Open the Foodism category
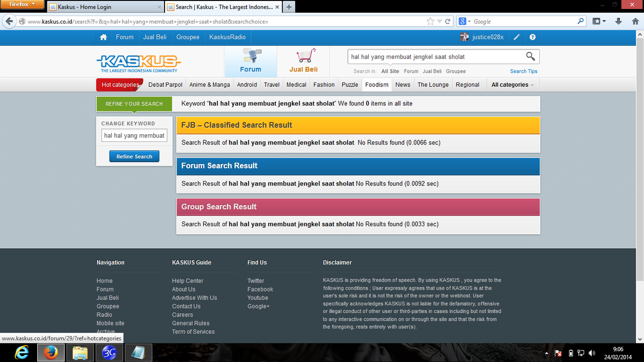Viewport: 644px width, 362px height. [x=377, y=84]
